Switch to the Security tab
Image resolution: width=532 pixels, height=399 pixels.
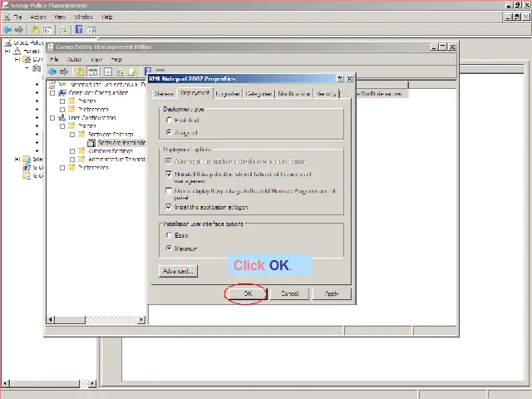[x=327, y=94]
